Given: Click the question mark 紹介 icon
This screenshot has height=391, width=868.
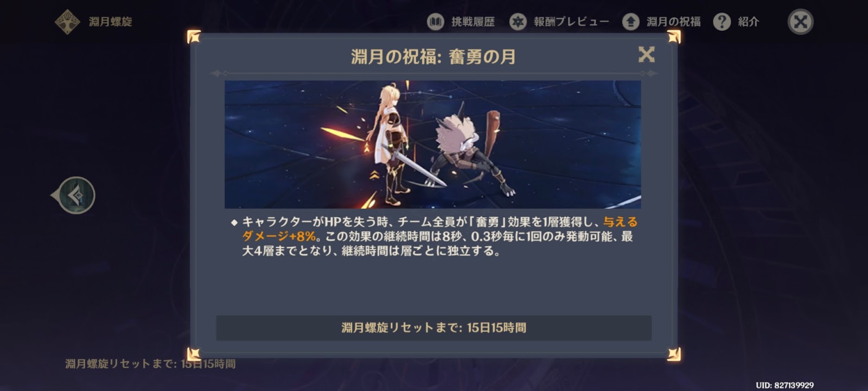Looking at the screenshot, I should pyautogui.click(x=722, y=22).
